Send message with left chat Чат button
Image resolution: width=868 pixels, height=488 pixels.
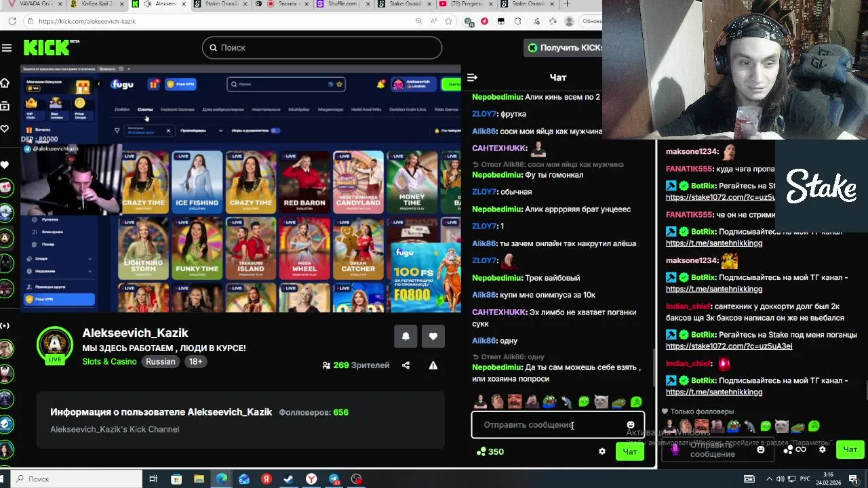(x=630, y=452)
